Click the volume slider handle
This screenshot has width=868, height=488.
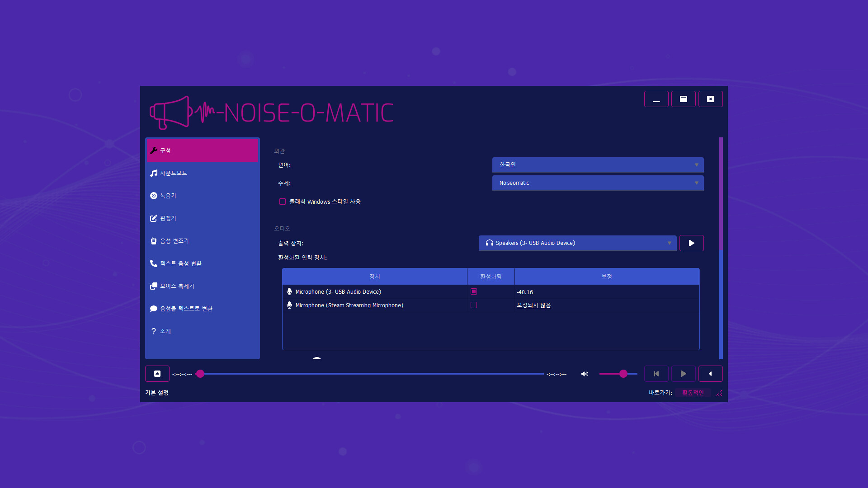[623, 374]
